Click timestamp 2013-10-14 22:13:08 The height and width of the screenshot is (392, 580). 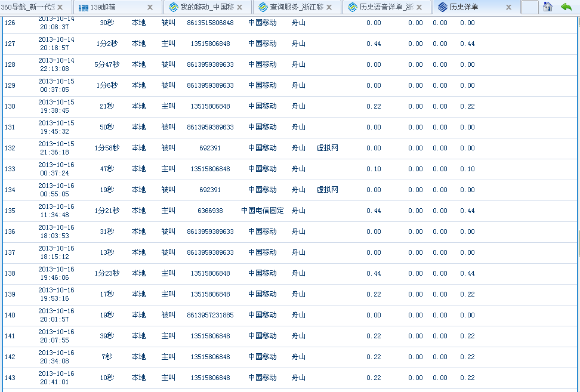[56, 64]
